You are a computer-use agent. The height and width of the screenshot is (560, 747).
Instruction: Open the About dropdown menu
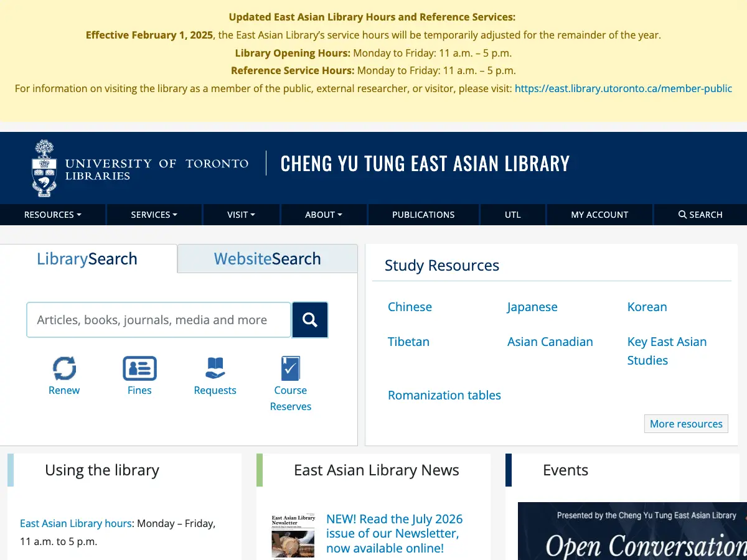[x=324, y=215]
